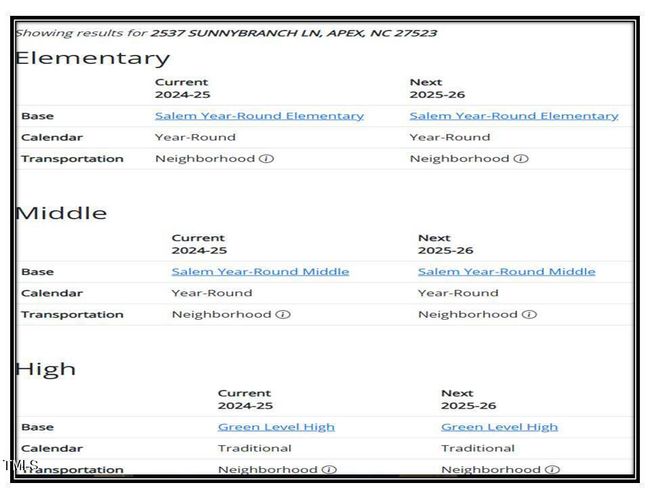Click Elementary Calendar row label
The image size is (650, 488).
tap(52, 137)
